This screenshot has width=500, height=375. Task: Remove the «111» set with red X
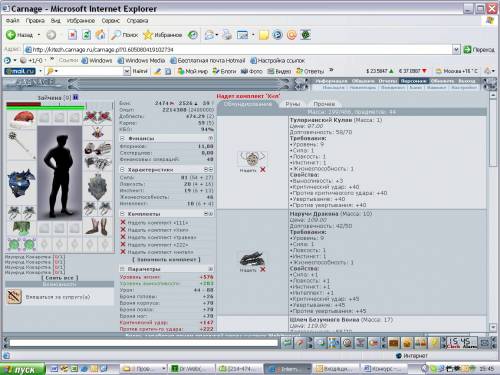point(123,222)
